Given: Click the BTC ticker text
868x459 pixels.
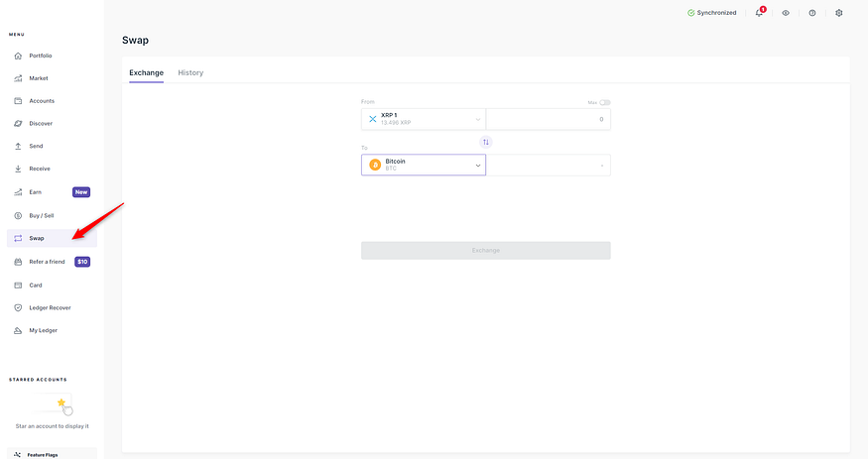Looking at the screenshot, I should [391, 169].
